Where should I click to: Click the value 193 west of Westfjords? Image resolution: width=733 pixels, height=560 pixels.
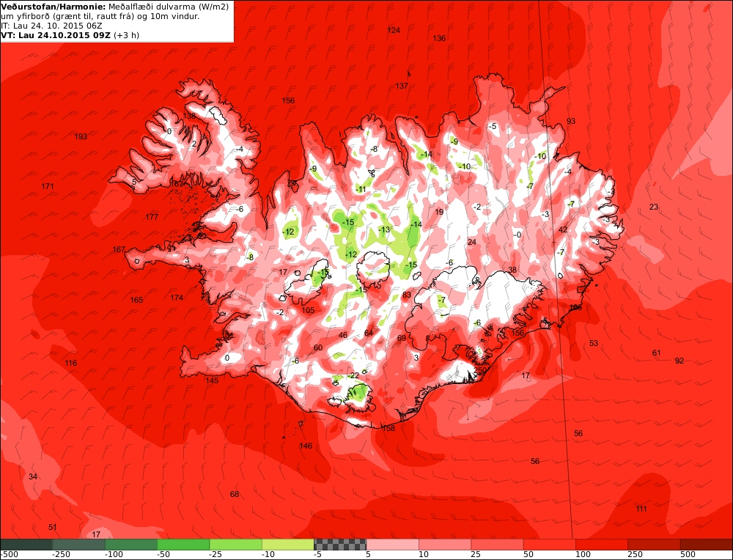tap(81, 136)
